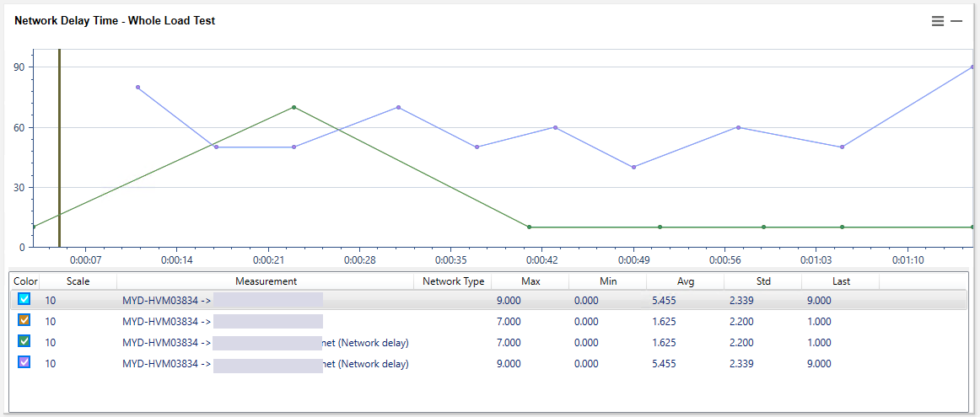
Task: Select the green peak data point at 70
Action: 293,107
